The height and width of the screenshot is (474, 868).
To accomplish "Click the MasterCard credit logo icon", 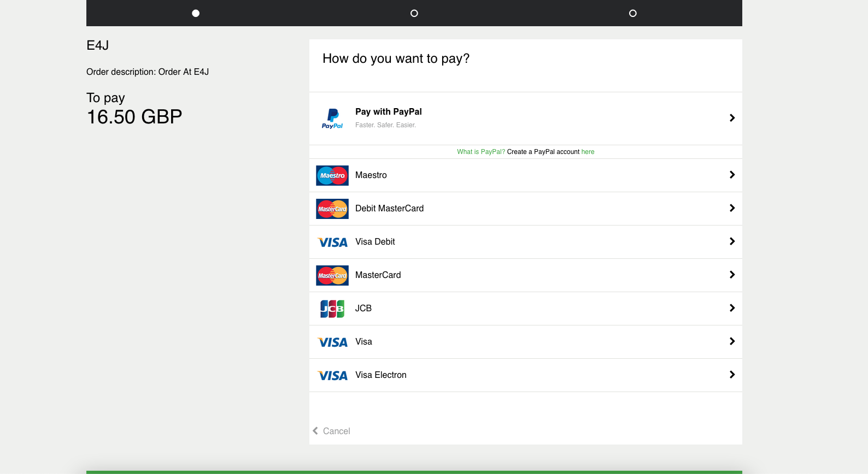I will 332,275.
